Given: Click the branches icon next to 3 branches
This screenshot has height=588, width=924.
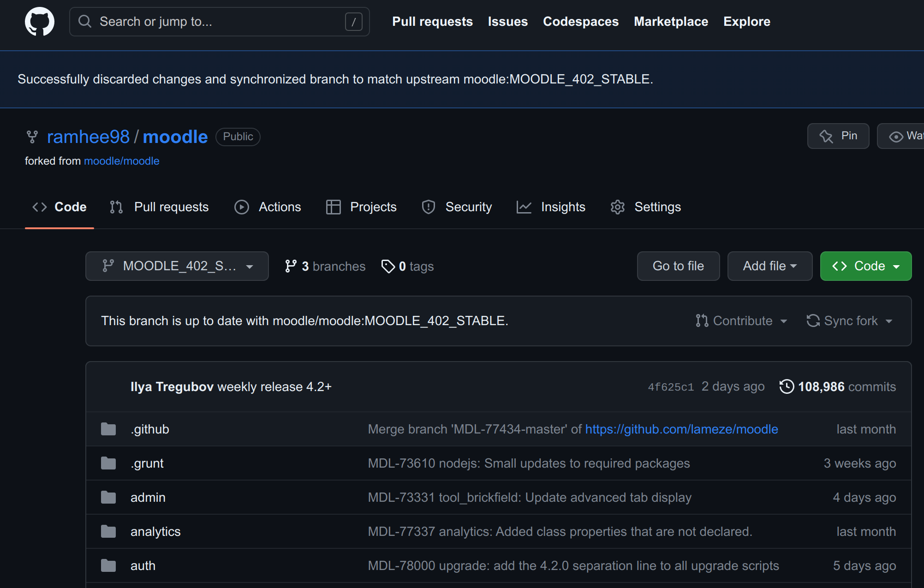Looking at the screenshot, I should [x=291, y=266].
